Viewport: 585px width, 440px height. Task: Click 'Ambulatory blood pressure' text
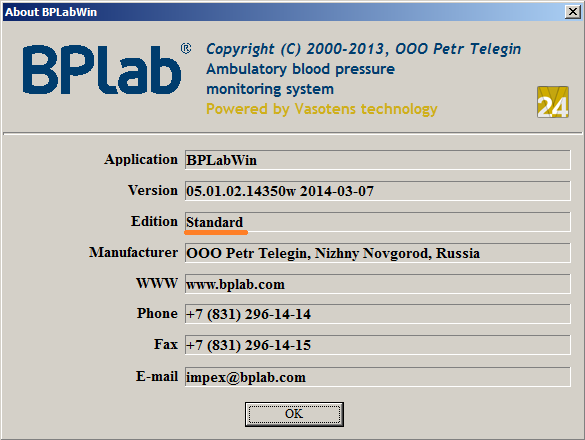[x=300, y=69]
